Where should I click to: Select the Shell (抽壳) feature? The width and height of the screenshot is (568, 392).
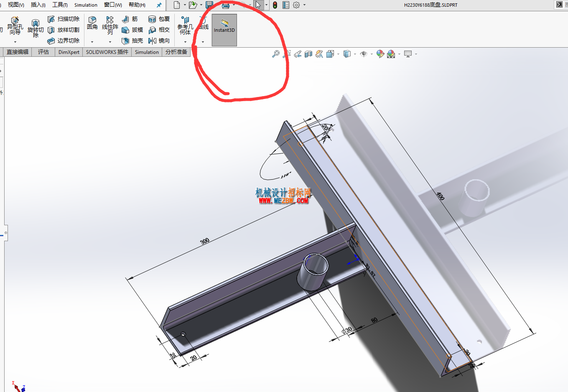click(x=132, y=41)
